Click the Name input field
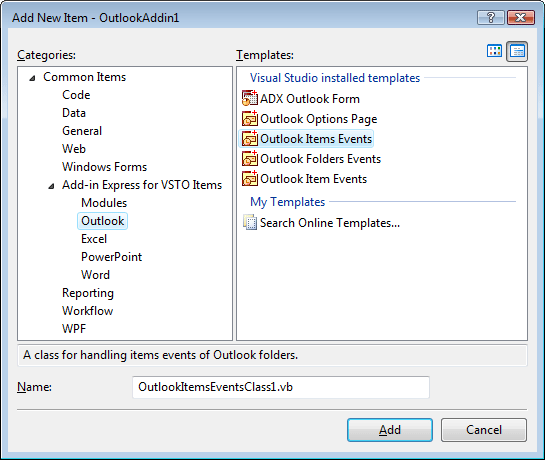Viewport: 545px width, 460px height. [281, 387]
